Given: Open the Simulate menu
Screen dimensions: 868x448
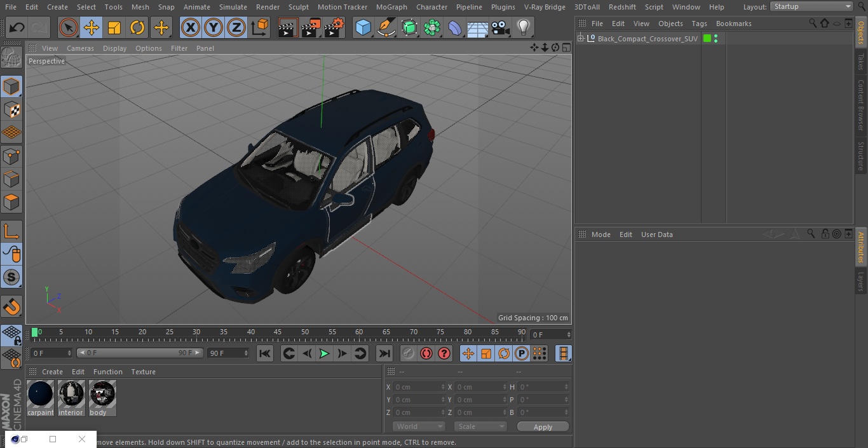Looking at the screenshot, I should (233, 7).
